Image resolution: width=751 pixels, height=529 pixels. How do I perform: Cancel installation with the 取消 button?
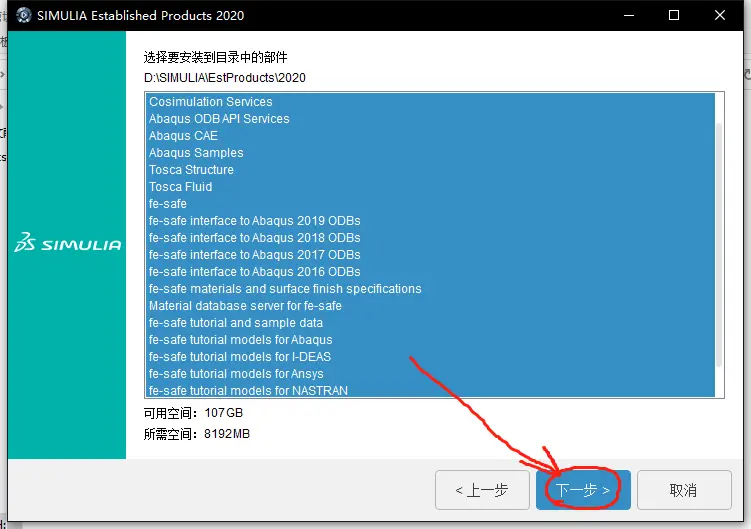[684, 490]
